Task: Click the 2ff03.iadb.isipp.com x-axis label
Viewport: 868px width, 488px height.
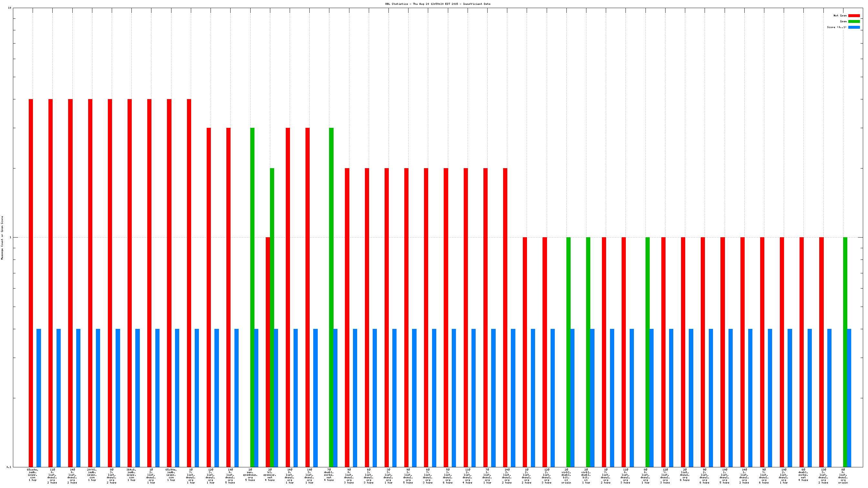Action: point(92,475)
